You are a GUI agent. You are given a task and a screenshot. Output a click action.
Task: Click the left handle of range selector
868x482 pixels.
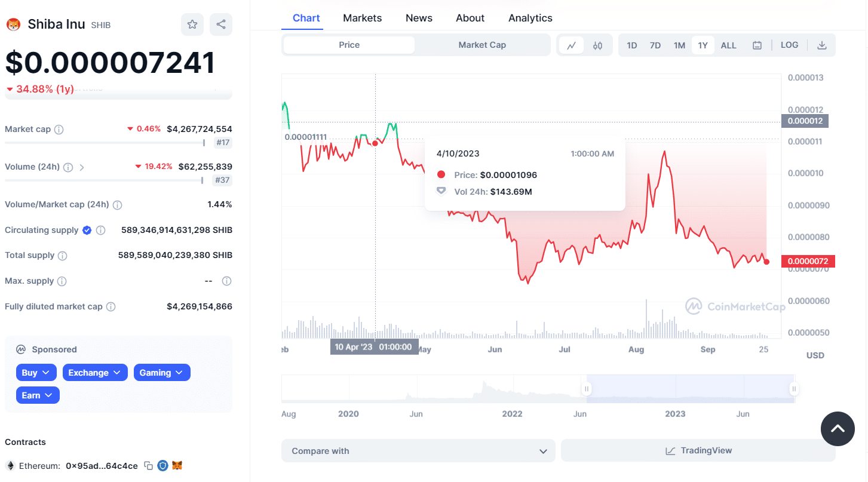coord(587,389)
